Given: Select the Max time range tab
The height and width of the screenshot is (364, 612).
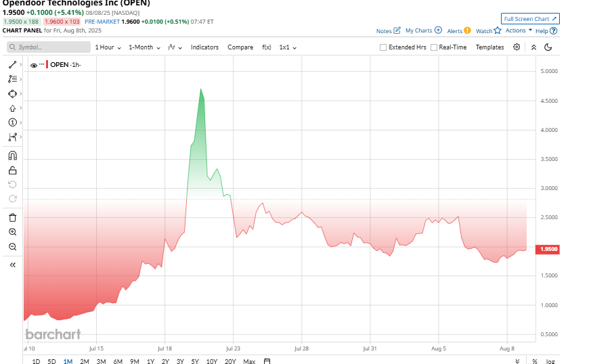Looking at the screenshot, I should [249, 361].
